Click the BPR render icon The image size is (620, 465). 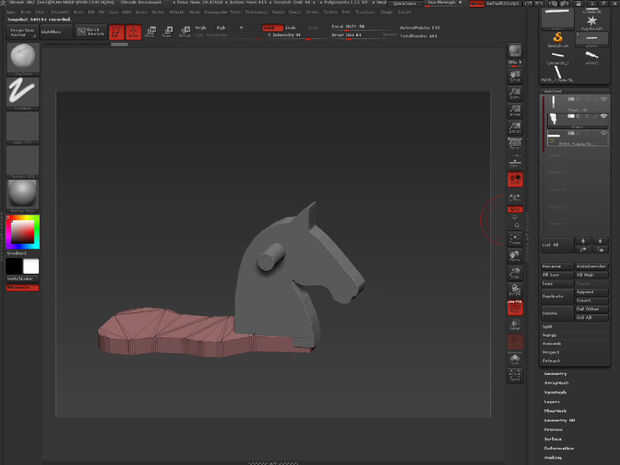click(x=514, y=50)
